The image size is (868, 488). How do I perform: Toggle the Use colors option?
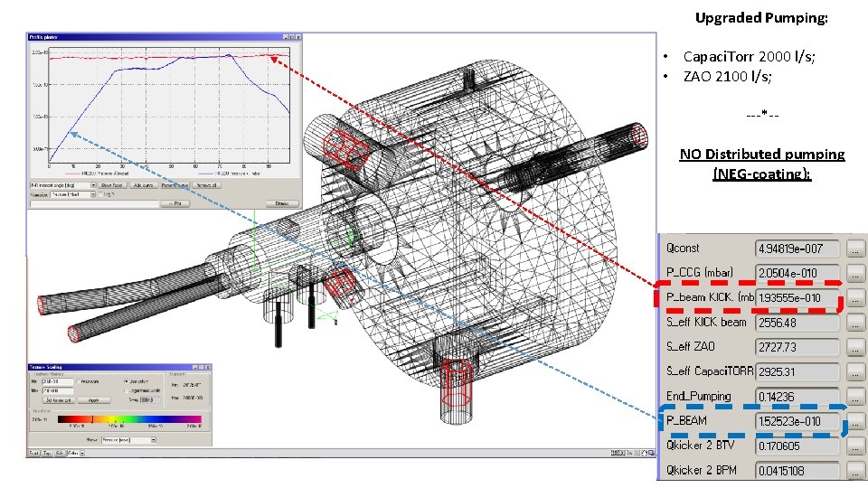[127, 381]
